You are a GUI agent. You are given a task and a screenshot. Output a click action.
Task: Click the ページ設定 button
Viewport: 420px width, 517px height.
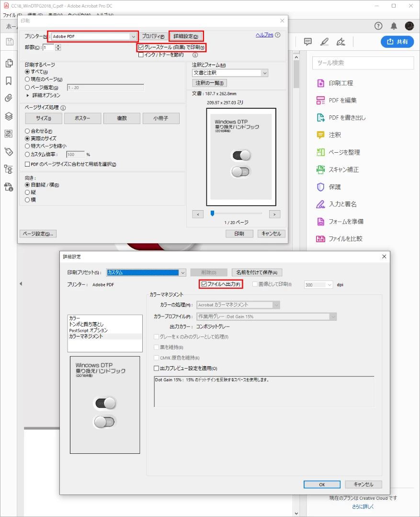(x=38, y=234)
